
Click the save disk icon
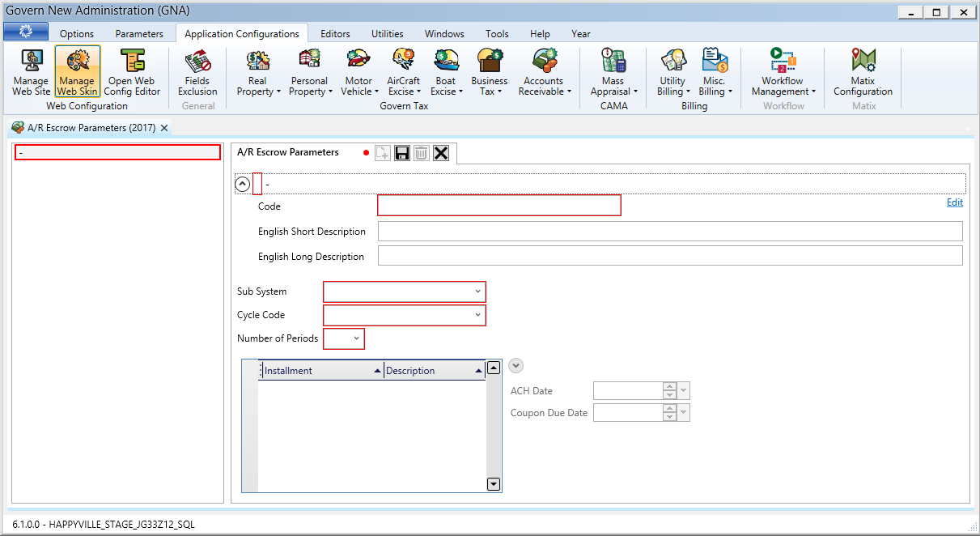pos(402,153)
